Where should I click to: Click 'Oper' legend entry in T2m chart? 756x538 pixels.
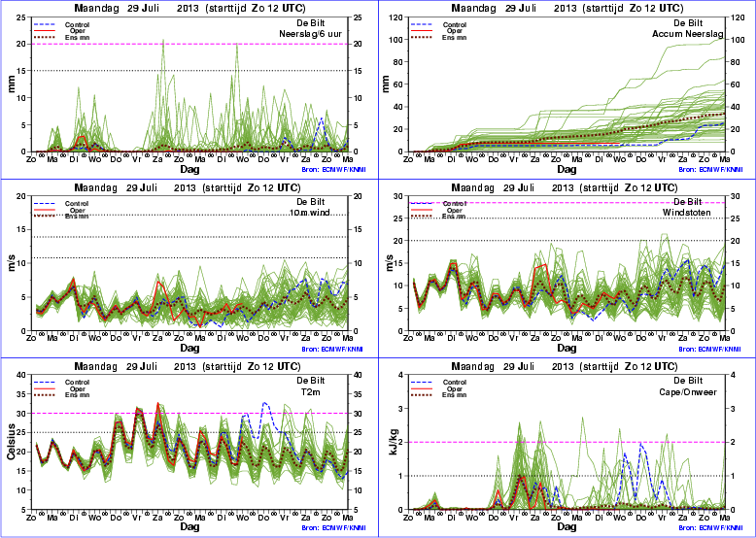pos(78,389)
